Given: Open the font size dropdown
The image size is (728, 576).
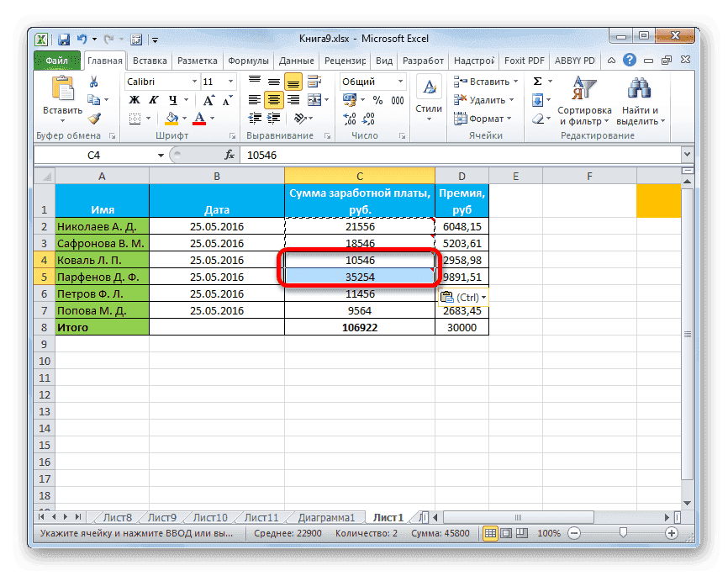Looking at the screenshot, I should (229, 81).
